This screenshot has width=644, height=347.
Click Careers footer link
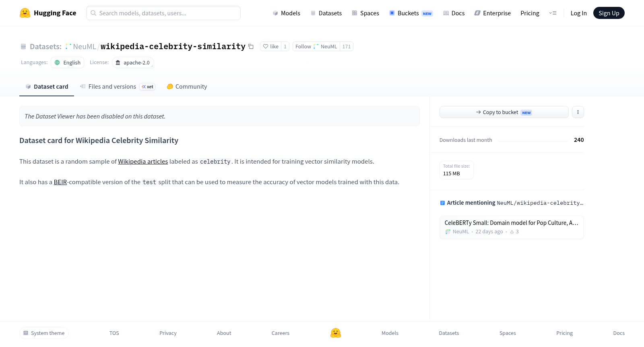pos(281,333)
